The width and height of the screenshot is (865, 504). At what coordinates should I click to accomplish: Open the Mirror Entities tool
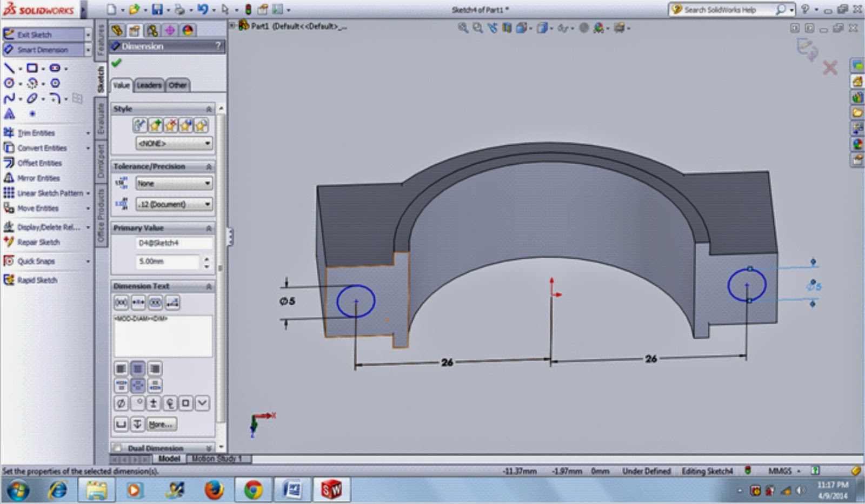click(x=39, y=178)
